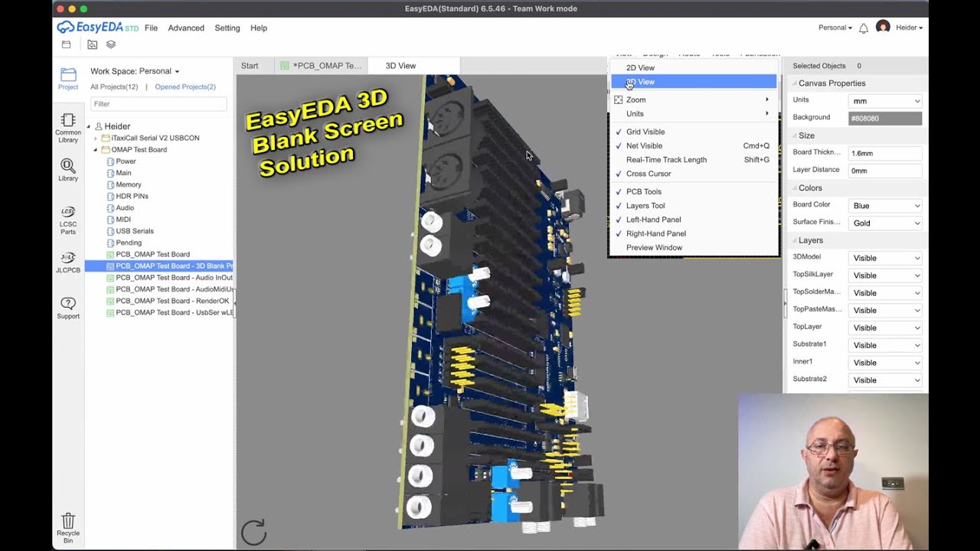Click the 3D view reset rotation icon
The image size is (980, 551).
pyautogui.click(x=253, y=532)
